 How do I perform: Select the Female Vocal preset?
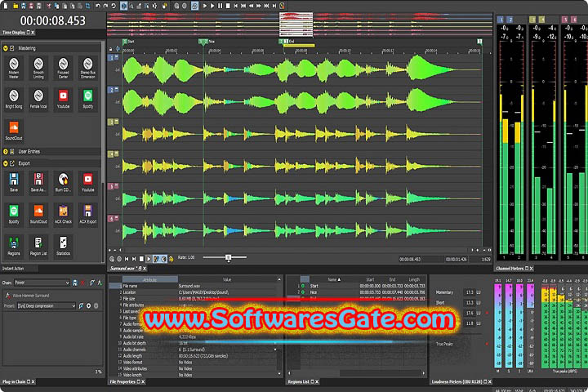pos(38,100)
